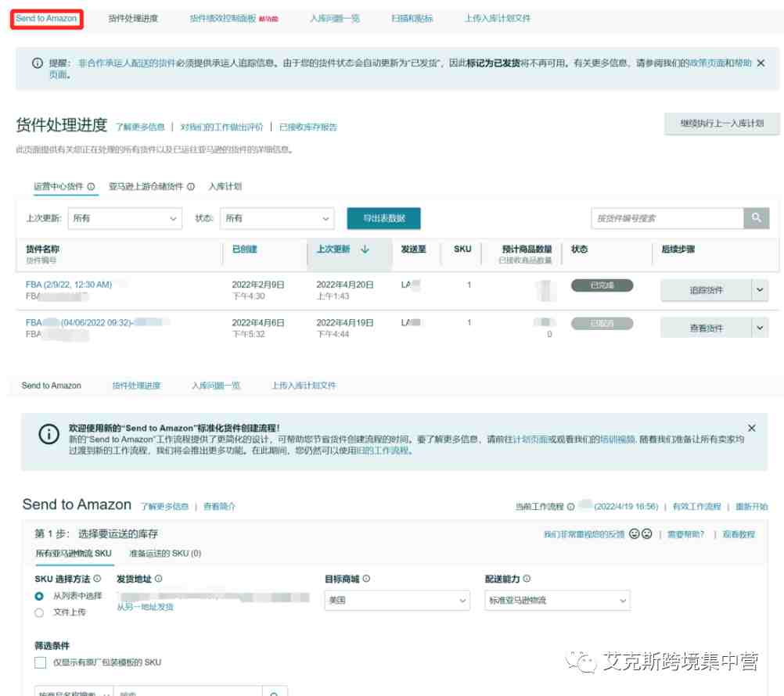Open 扫描和贴标 in the top navigation
This screenshot has width=784, height=696.
pos(412,19)
